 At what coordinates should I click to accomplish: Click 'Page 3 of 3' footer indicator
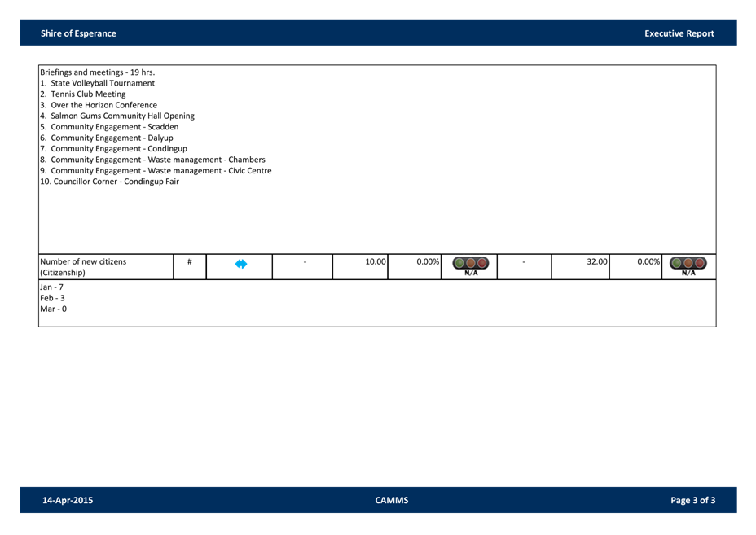click(692, 500)
